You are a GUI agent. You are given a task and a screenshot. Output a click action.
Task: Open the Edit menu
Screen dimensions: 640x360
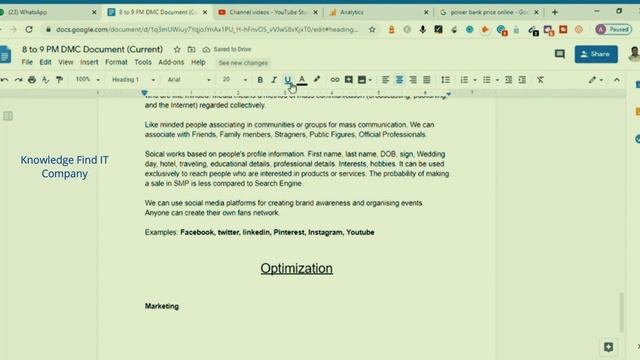45,62
